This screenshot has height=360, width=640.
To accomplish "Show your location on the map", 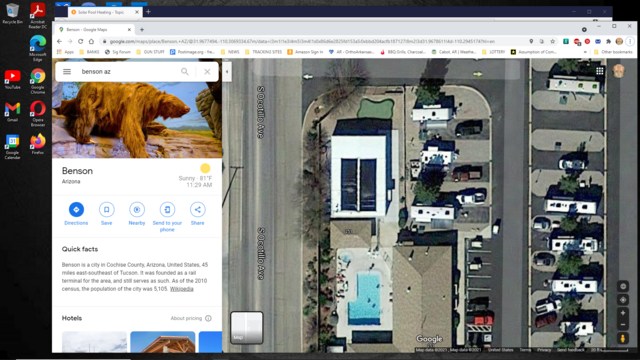I will coord(623,300).
